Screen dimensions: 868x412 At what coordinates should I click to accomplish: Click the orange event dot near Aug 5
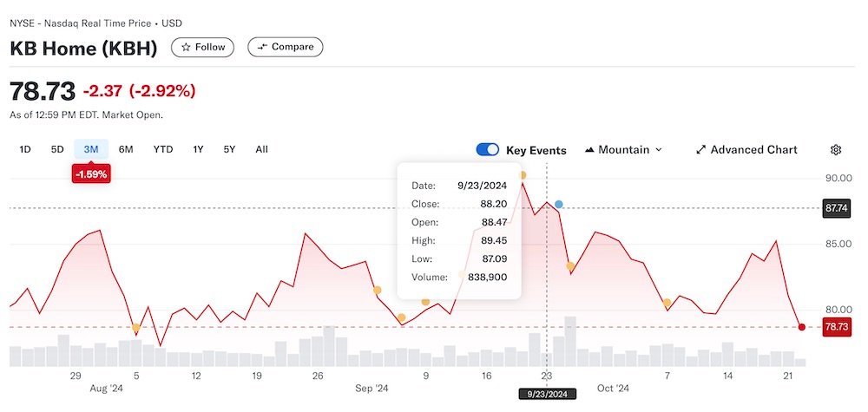tap(137, 328)
